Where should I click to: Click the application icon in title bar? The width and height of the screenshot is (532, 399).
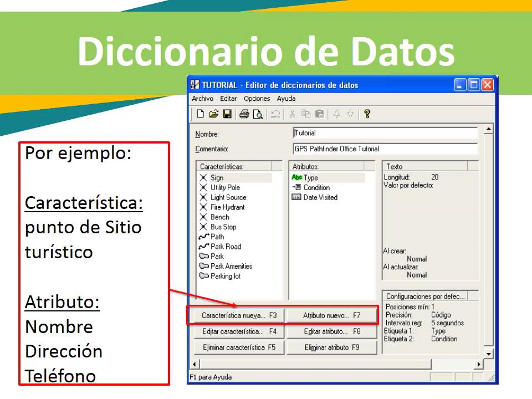(195, 84)
